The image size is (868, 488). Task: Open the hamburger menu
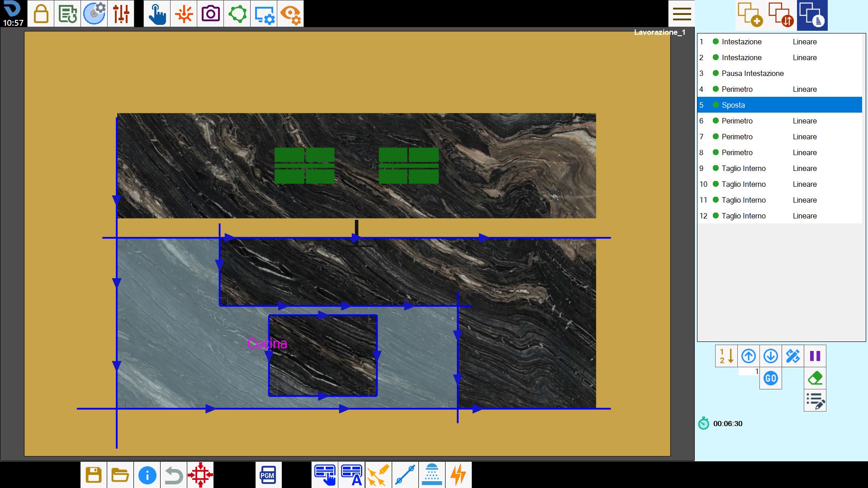point(682,14)
